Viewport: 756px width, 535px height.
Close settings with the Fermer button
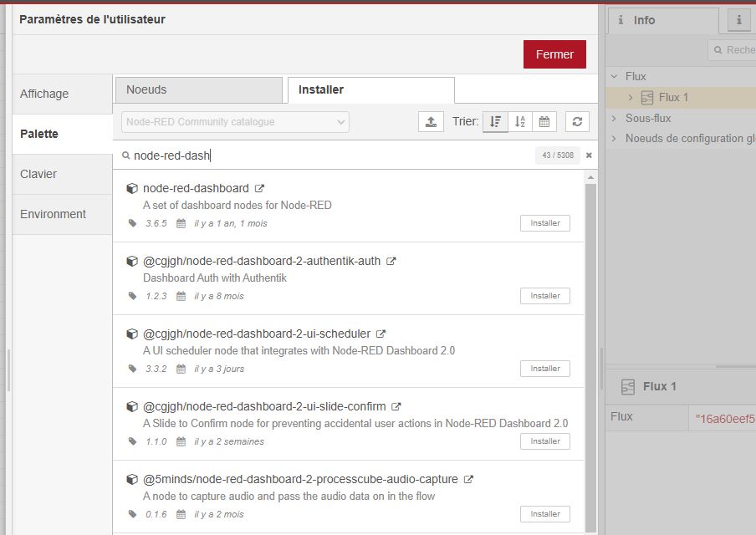[554, 54]
